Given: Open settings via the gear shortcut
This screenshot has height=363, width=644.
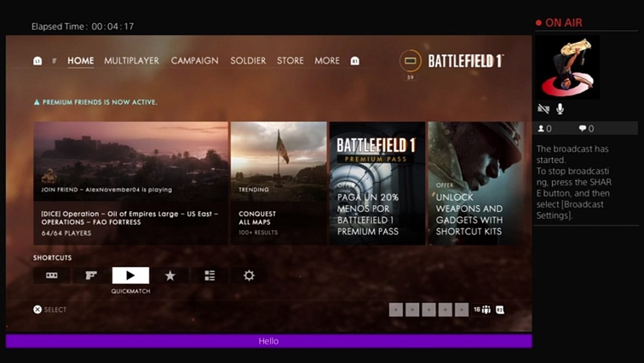Looking at the screenshot, I should pyautogui.click(x=249, y=275).
